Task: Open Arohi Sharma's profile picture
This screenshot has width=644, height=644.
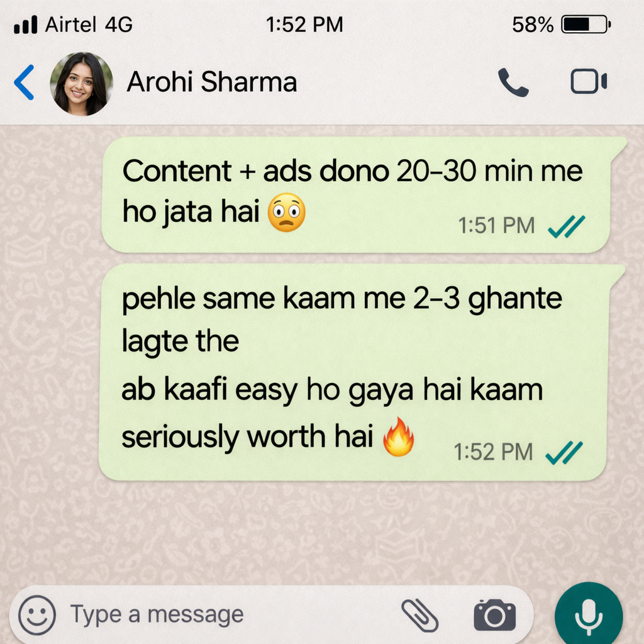Action: (81, 84)
